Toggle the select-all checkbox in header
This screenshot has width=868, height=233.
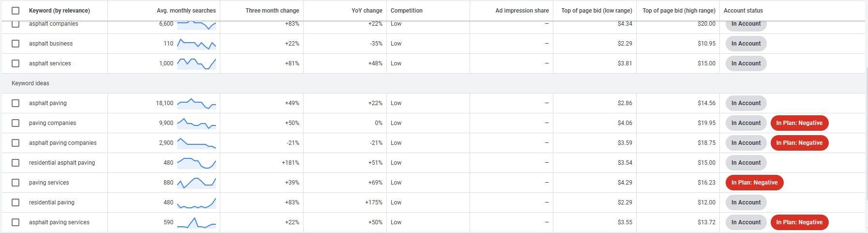(x=15, y=11)
